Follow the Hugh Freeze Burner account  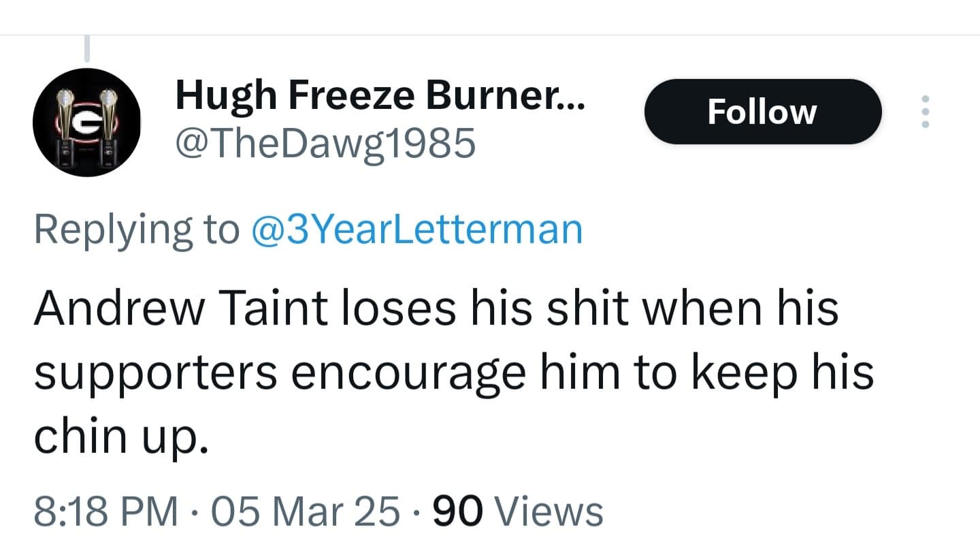click(762, 111)
